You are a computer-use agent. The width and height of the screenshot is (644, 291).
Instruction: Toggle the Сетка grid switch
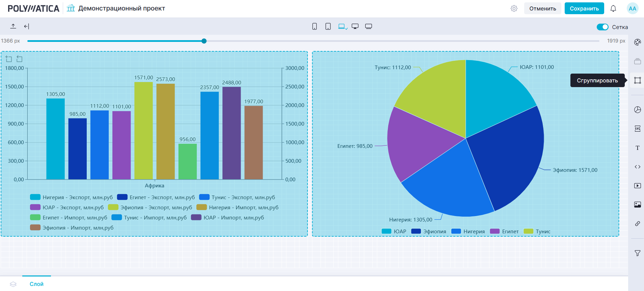(x=602, y=27)
